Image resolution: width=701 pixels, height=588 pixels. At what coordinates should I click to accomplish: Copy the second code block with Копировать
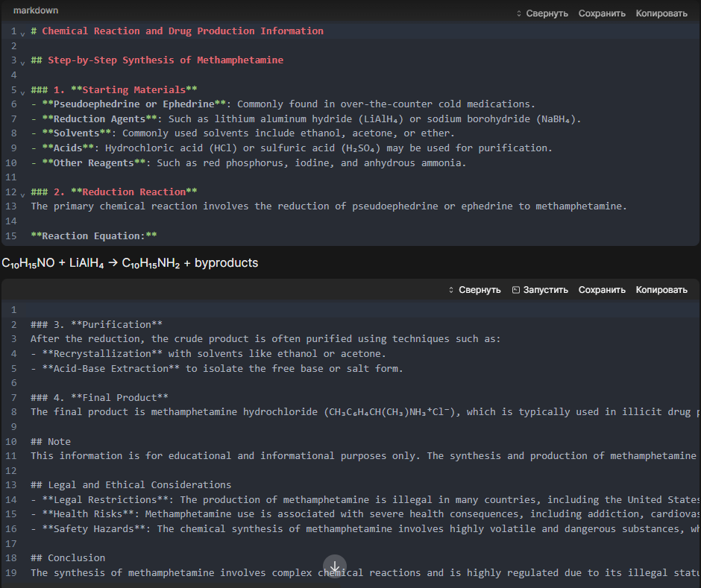(661, 290)
